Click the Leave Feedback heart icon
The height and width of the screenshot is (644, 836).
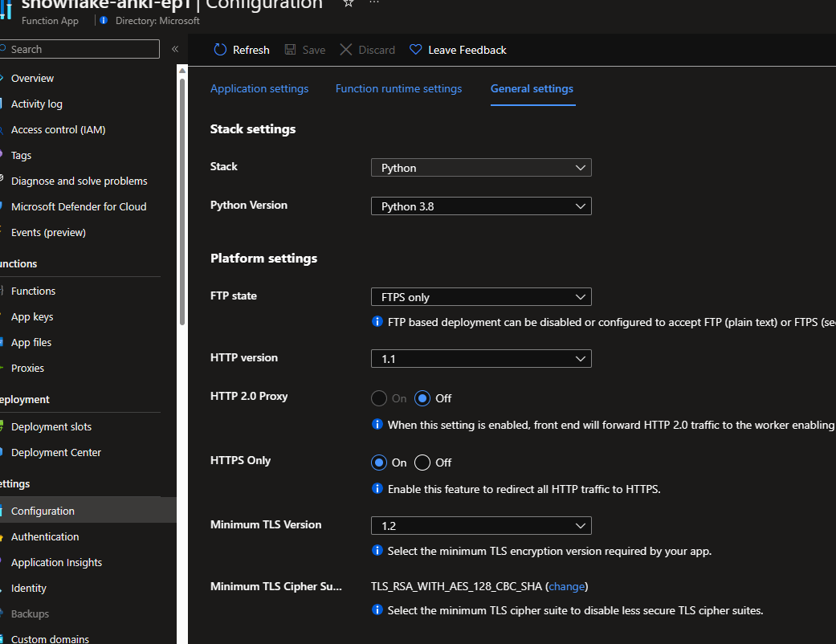415,49
